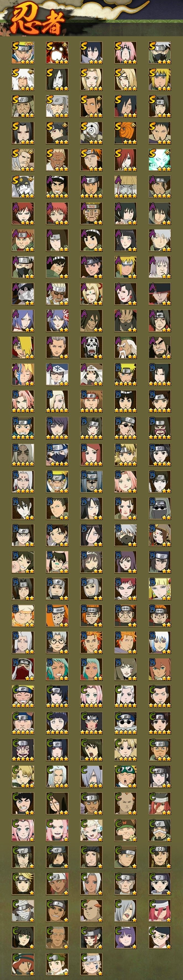Select the C-rank character in green sleeping cap

pos(126,777)
